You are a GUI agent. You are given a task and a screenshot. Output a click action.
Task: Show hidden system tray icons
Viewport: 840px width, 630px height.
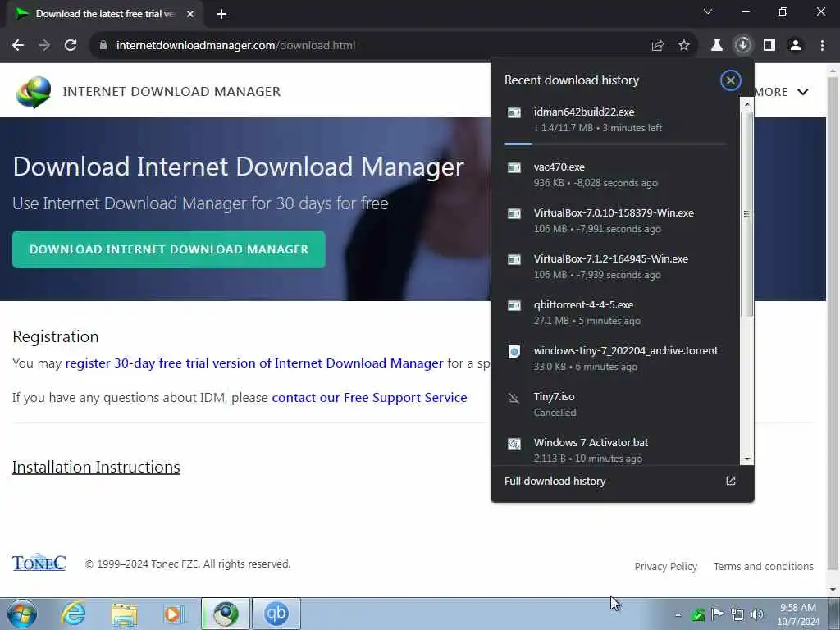678,614
